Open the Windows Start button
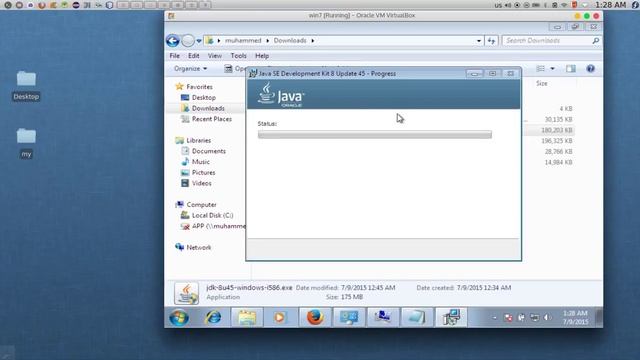 tap(179, 317)
